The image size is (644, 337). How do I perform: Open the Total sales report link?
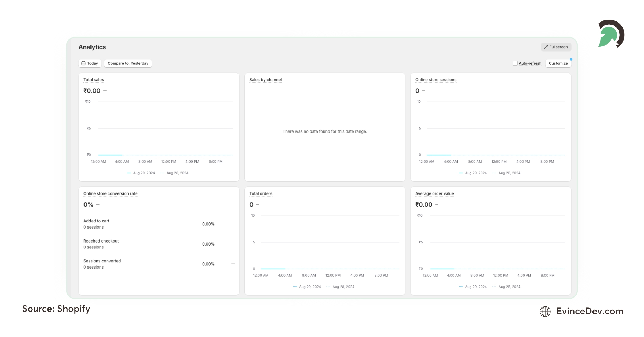pos(93,80)
